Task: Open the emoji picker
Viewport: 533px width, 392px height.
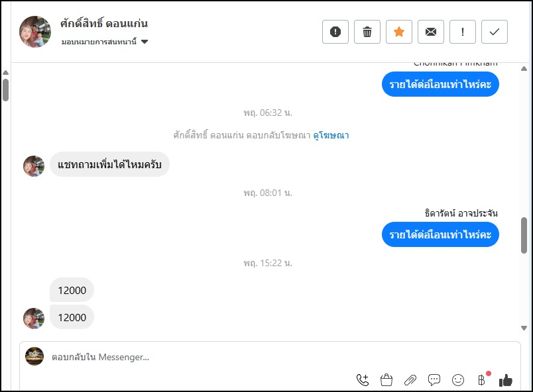Action: pos(458,379)
